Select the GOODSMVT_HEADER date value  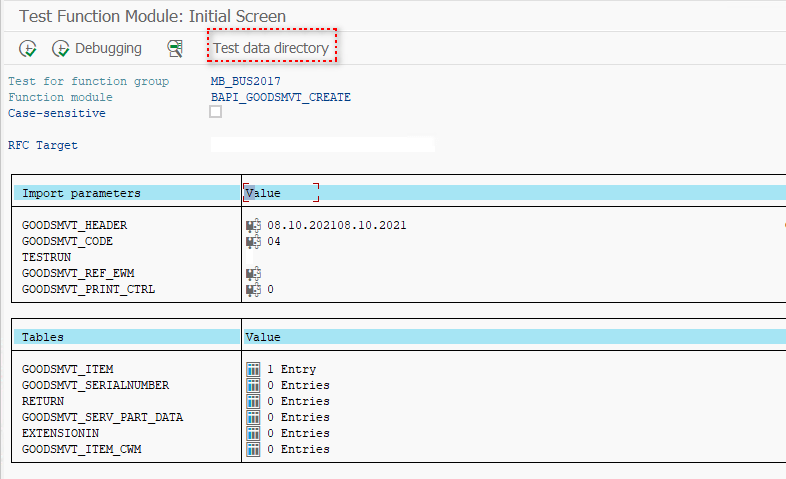coord(336,225)
